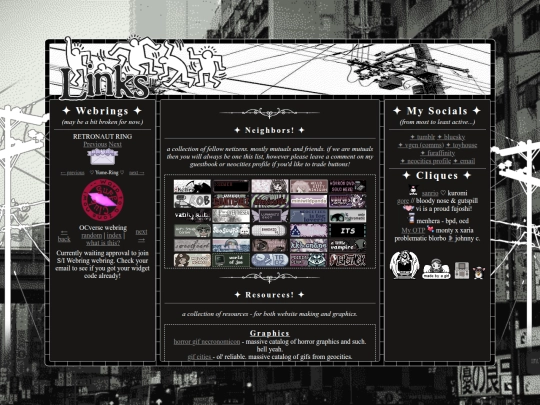Screen dimensions: 540x405
Task: Click the 'RETRONAUT RING' title text
Action: (102, 136)
